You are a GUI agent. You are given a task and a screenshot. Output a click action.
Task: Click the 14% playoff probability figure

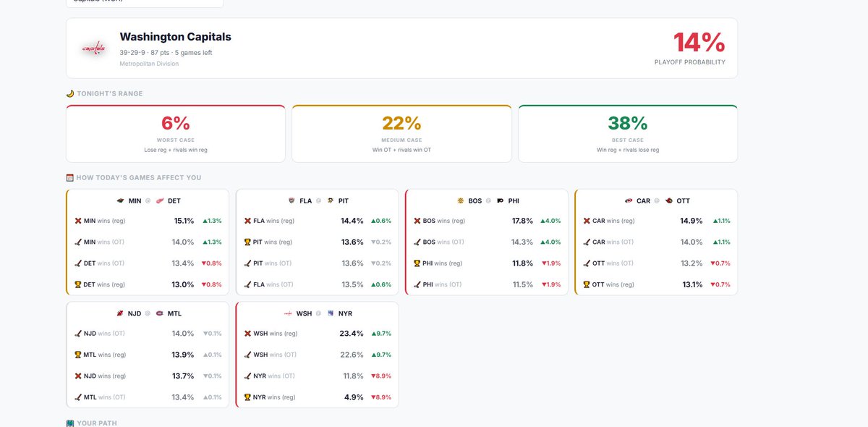(699, 43)
